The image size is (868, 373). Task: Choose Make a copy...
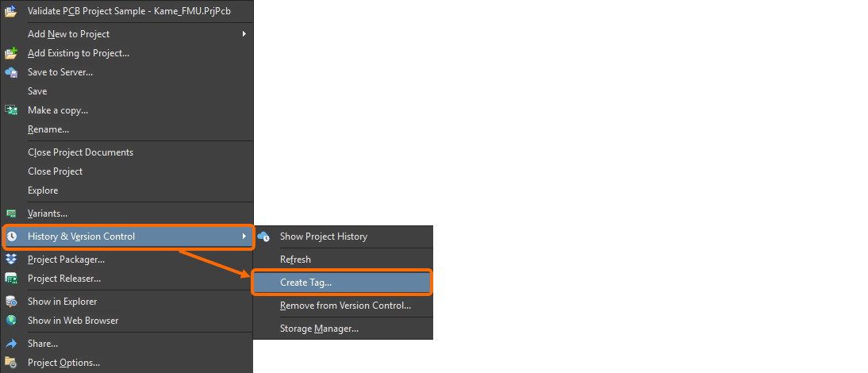click(x=127, y=110)
